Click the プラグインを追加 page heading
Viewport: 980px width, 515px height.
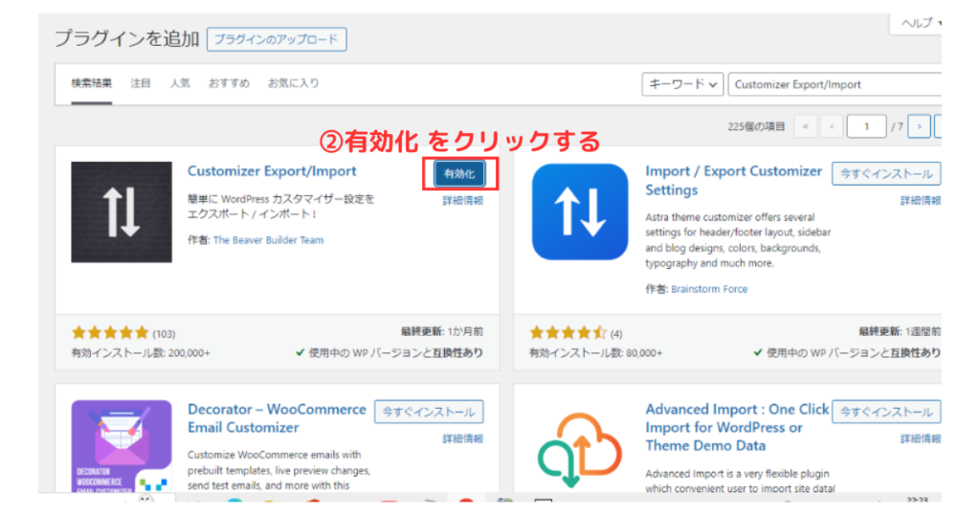point(127,38)
